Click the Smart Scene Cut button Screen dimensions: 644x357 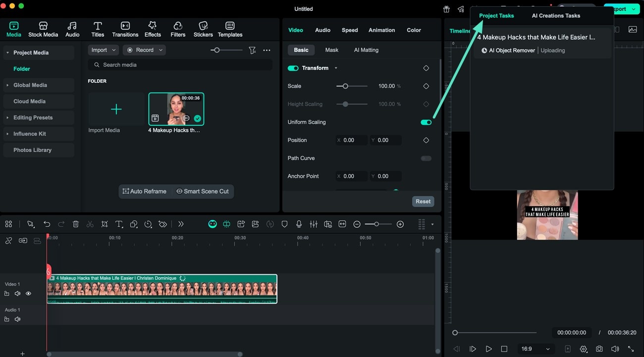click(203, 192)
